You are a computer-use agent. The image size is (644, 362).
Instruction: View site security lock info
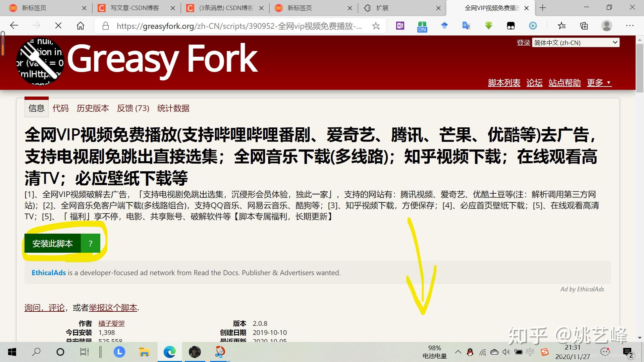pos(106,26)
